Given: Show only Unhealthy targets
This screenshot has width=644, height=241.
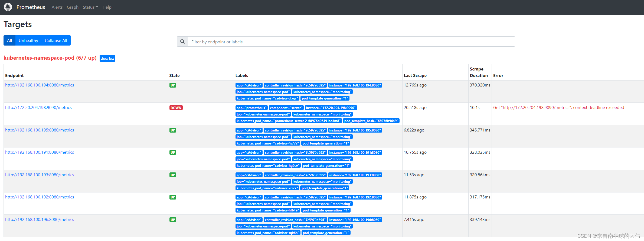Looking at the screenshot, I should (28, 40).
